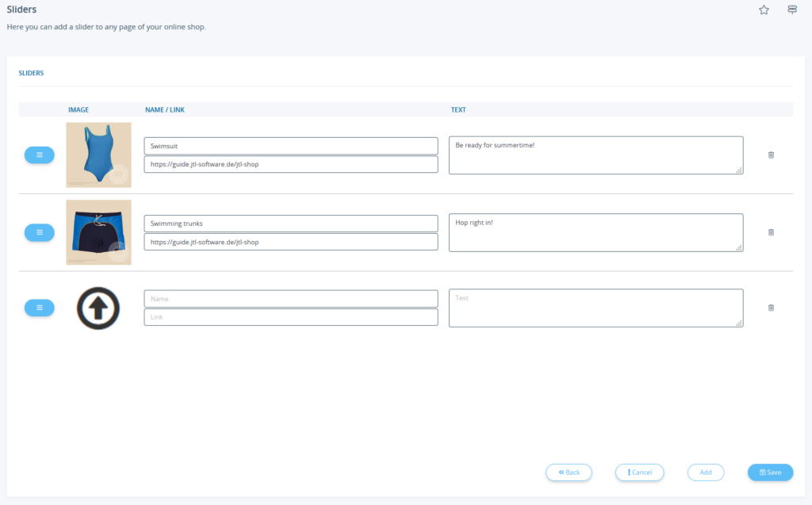Screen dimensions: 812x505
Task: Delete the Swimming trunks slider via trash icon
Action: [x=771, y=232]
